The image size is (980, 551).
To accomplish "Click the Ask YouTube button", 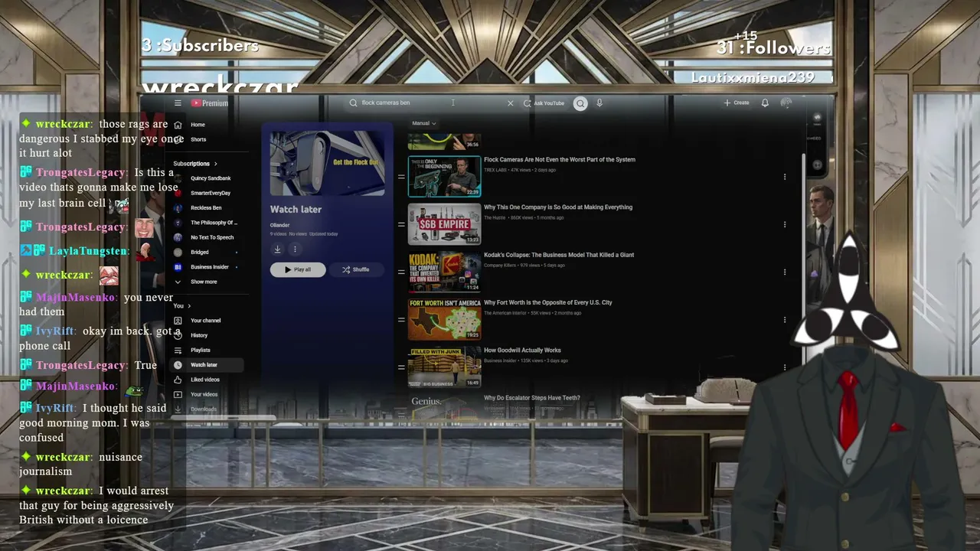I will (544, 103).
